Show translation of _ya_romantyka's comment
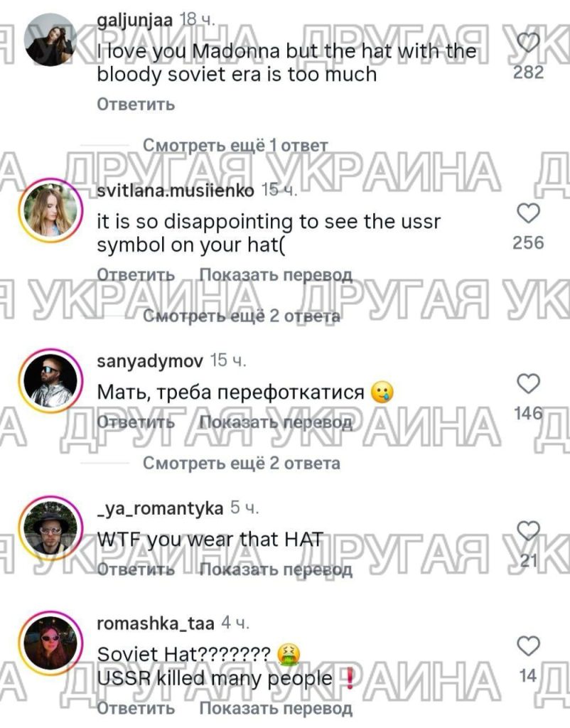This screenshot has width=570, height=728. click(x=276, y=569)
